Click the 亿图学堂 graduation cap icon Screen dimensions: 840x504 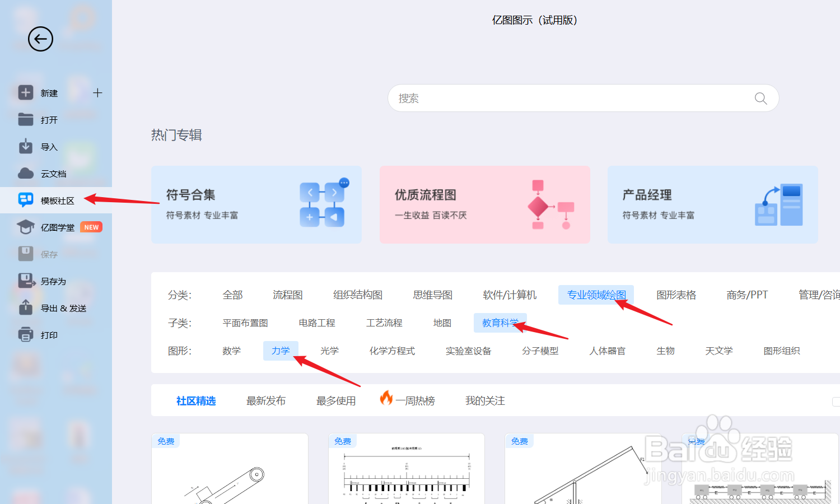click(26, 227)
